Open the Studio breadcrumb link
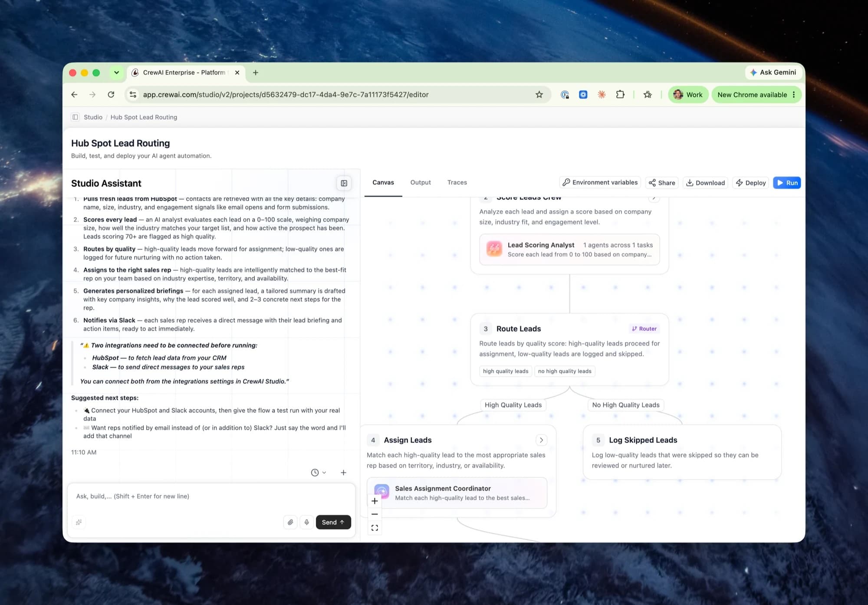This screenshot has height=605, width=868. 93,117
